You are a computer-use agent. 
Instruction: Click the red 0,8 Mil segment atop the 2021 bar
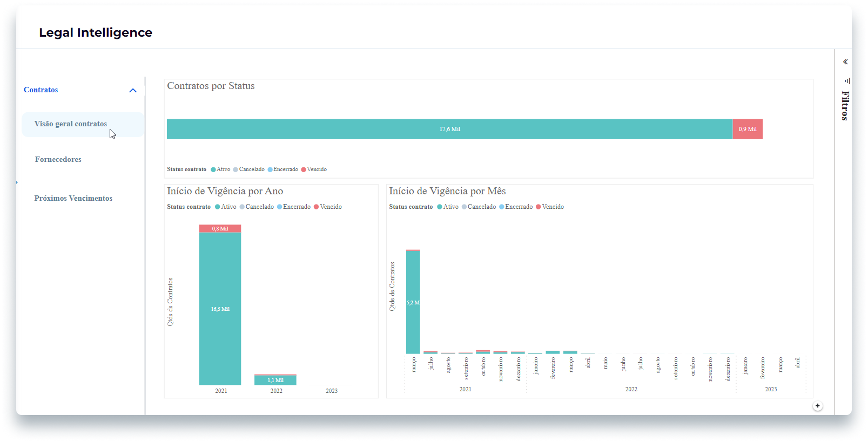(x=220, y=229)
